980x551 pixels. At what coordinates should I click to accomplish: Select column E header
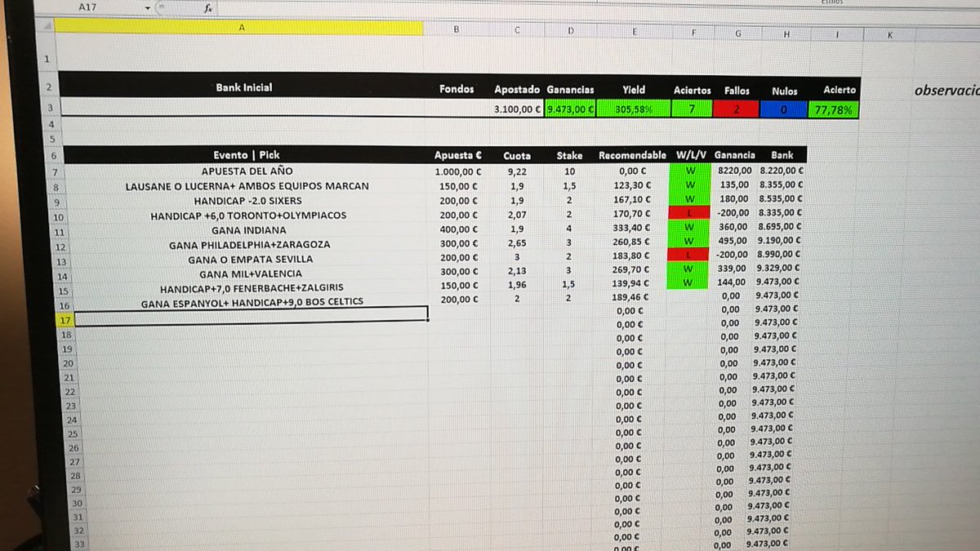[x=635, y=31]
